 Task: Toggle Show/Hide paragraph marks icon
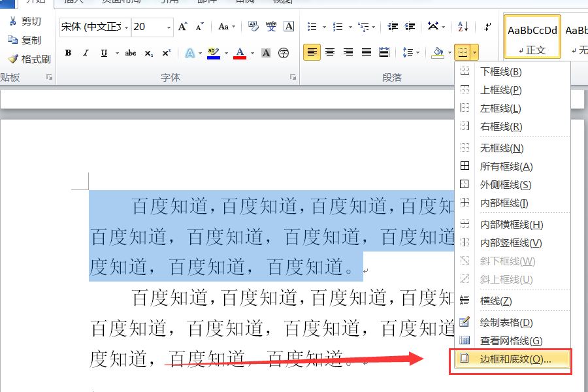coord(487,27)
